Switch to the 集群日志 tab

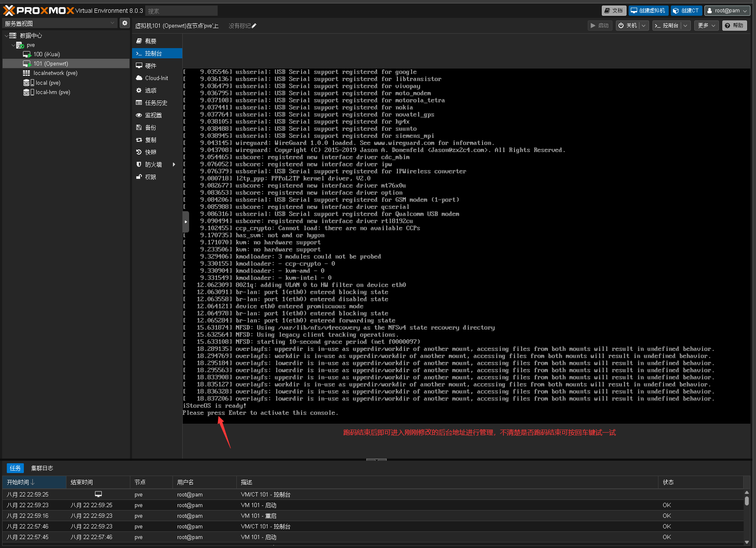pyautogui.click(x=42, y=468)
